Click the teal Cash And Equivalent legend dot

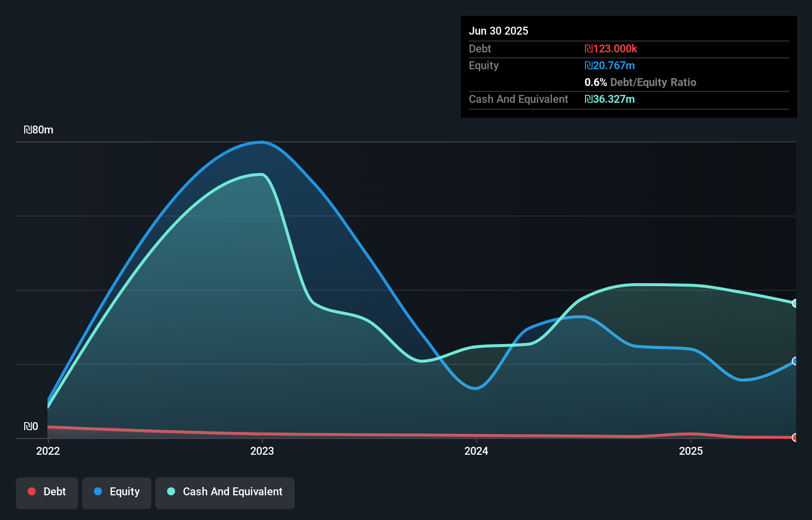tap(171, 491)
